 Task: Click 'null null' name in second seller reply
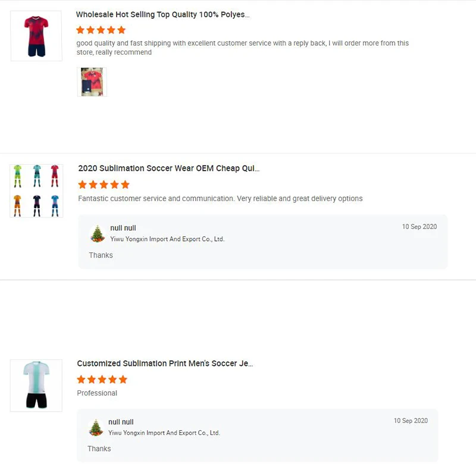click(121, 422)
